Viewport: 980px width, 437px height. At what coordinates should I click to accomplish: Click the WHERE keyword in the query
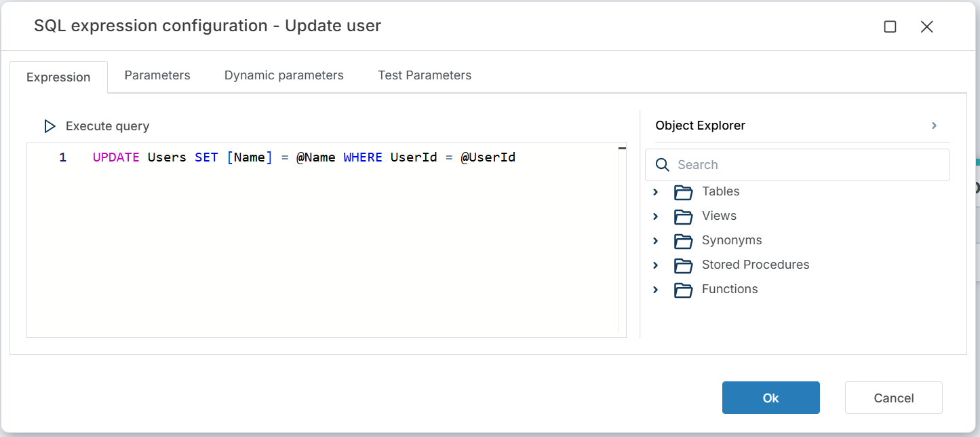click(x=363, y=157)
